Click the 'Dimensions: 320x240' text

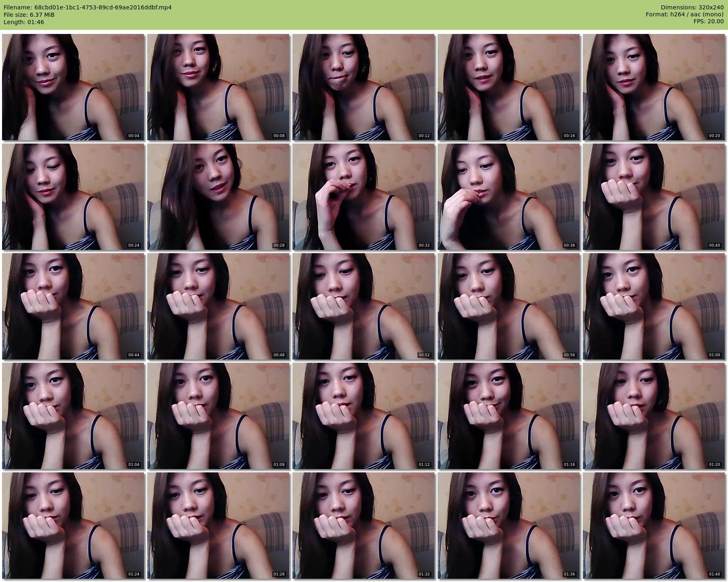692,7
